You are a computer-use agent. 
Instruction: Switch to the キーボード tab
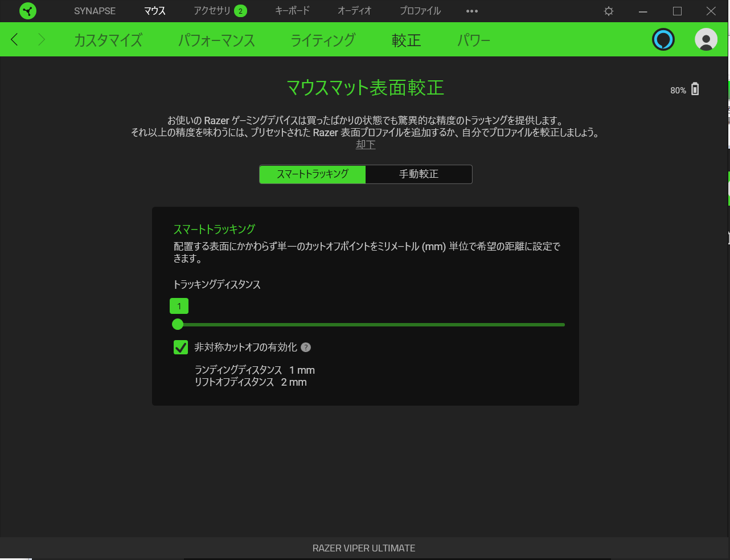[293, 11]
